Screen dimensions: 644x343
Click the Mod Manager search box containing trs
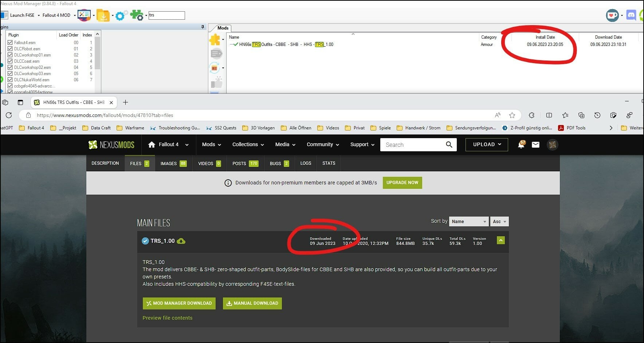tap(166, 15)
